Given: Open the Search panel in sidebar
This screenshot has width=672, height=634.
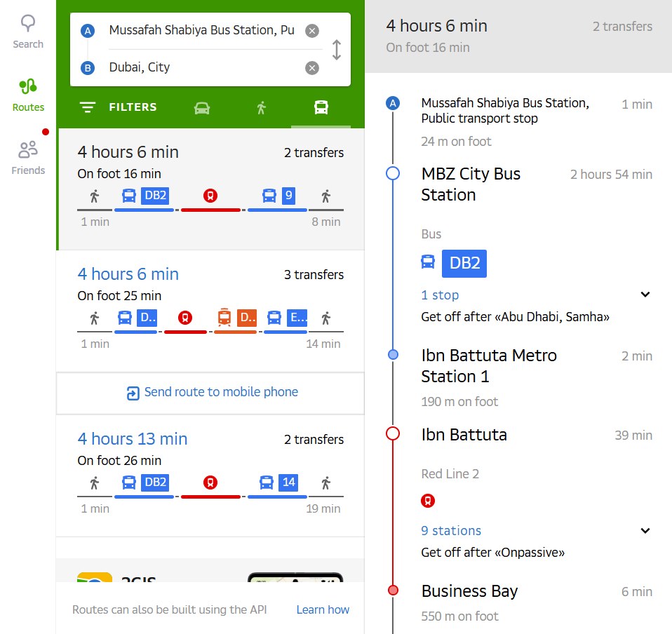Looking at the screenshot, I should click(28, 32).
